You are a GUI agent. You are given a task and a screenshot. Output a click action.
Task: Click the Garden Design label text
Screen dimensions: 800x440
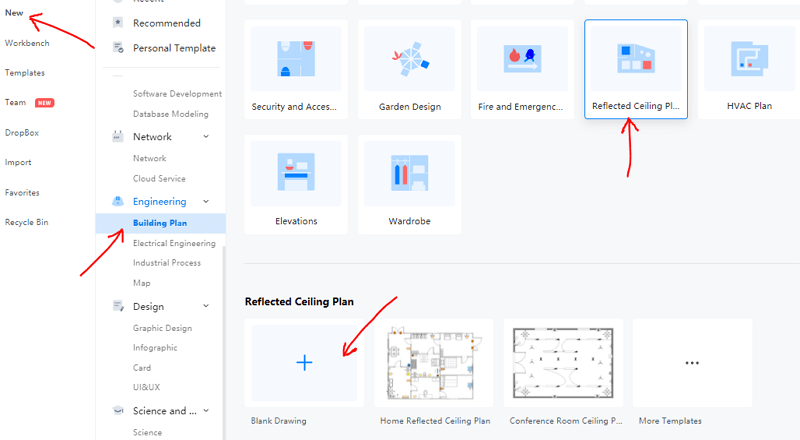[x=410, y=107]
